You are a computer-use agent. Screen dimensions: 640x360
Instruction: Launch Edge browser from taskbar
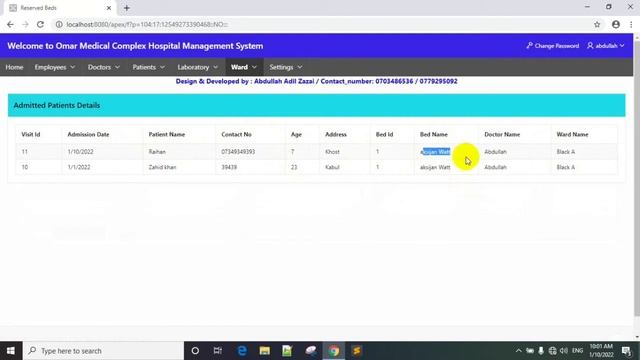(x=242, y=351)
